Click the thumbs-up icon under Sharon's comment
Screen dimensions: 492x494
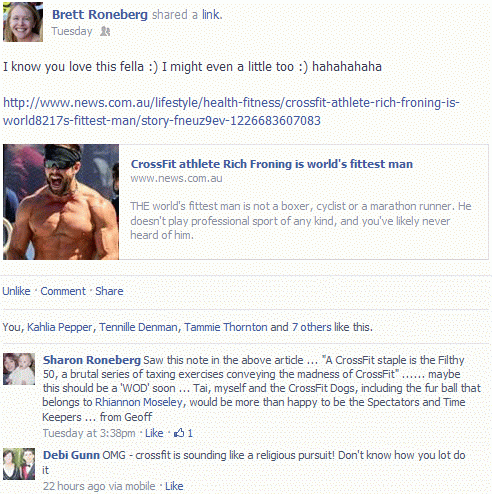179,433
